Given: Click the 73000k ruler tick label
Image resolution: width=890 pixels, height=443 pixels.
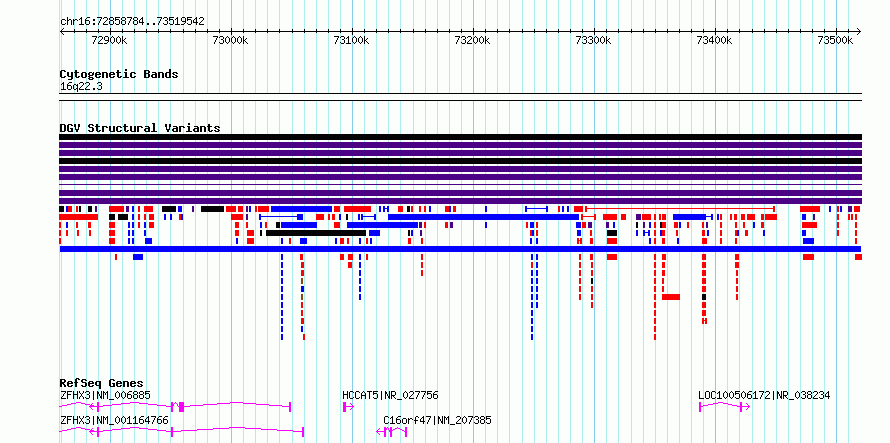Looking at the screenshot, I should [230, 40].
